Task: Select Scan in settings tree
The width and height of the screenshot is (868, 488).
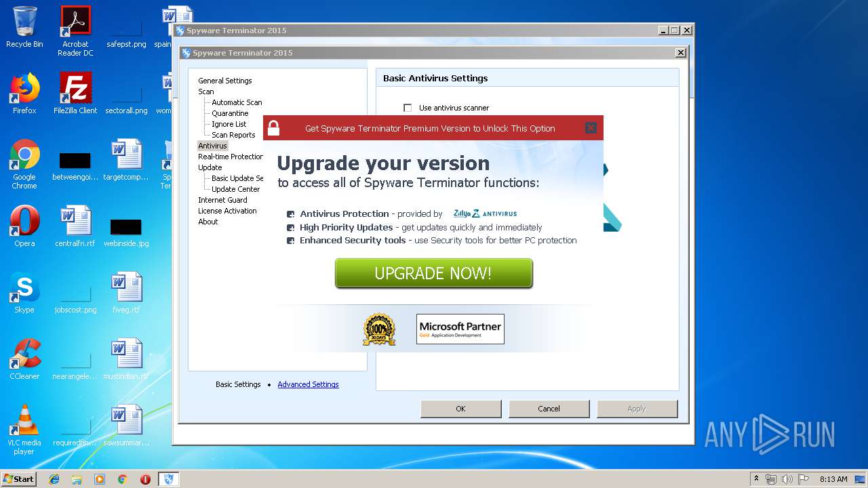Action: pos(206,91)
